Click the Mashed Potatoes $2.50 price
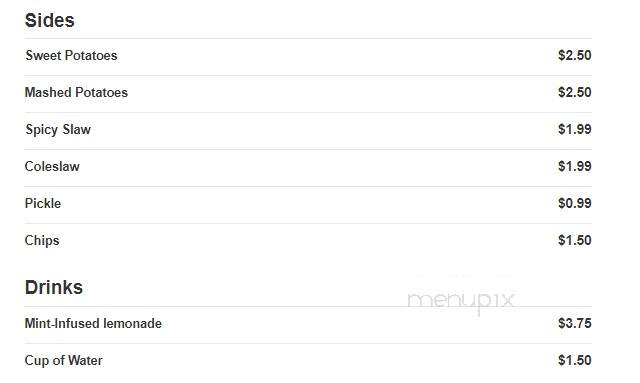The width and height of the screenshot is (640, 383). [x=574, y=92]
